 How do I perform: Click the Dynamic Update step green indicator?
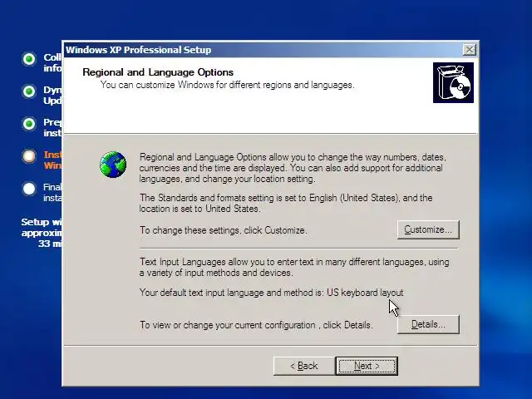(29, 91)
